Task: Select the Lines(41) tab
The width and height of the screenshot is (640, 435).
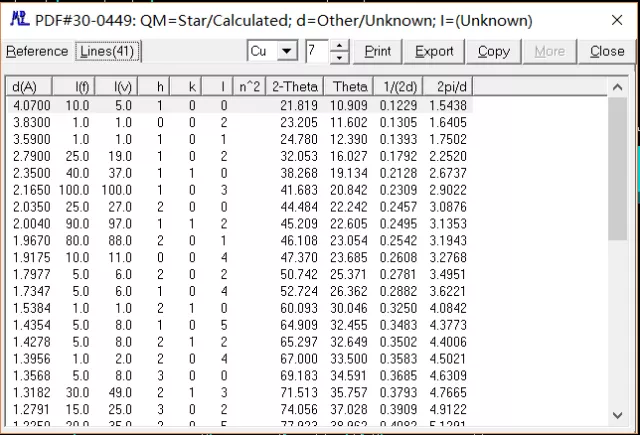Action: click(x=110, y=51)
